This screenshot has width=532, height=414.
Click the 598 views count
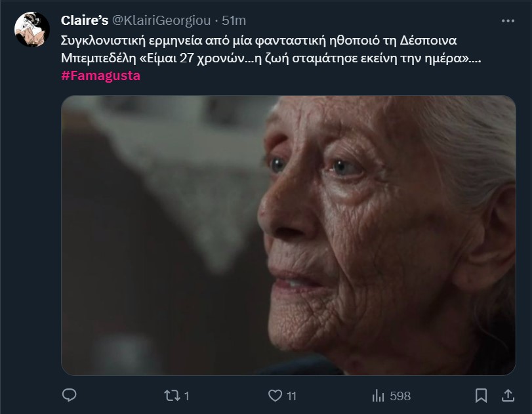[400, 396]
